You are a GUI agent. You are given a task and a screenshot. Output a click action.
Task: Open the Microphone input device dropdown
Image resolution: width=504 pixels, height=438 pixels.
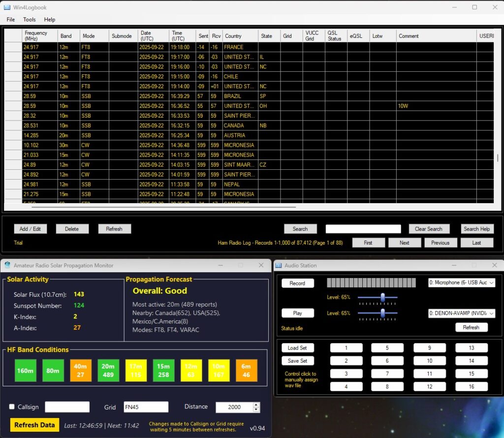pyautogui.click(x=461, y=283)
